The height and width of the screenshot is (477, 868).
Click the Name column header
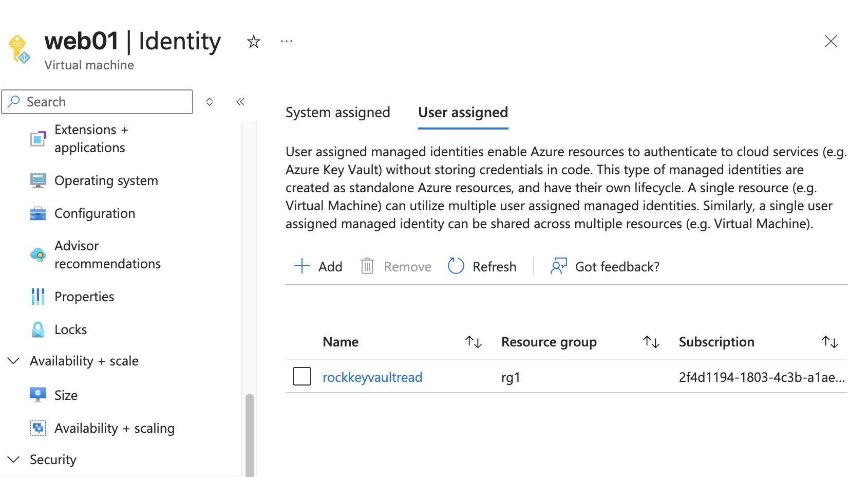(x=341, y=342)
